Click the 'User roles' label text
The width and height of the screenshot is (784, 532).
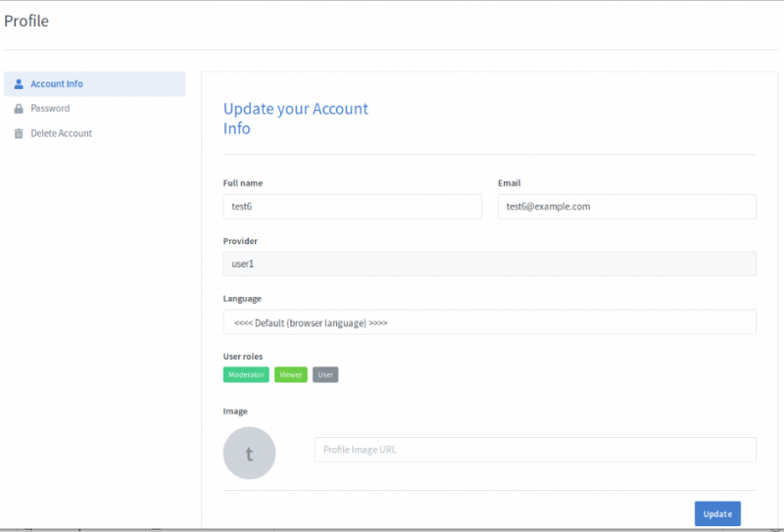243,356
